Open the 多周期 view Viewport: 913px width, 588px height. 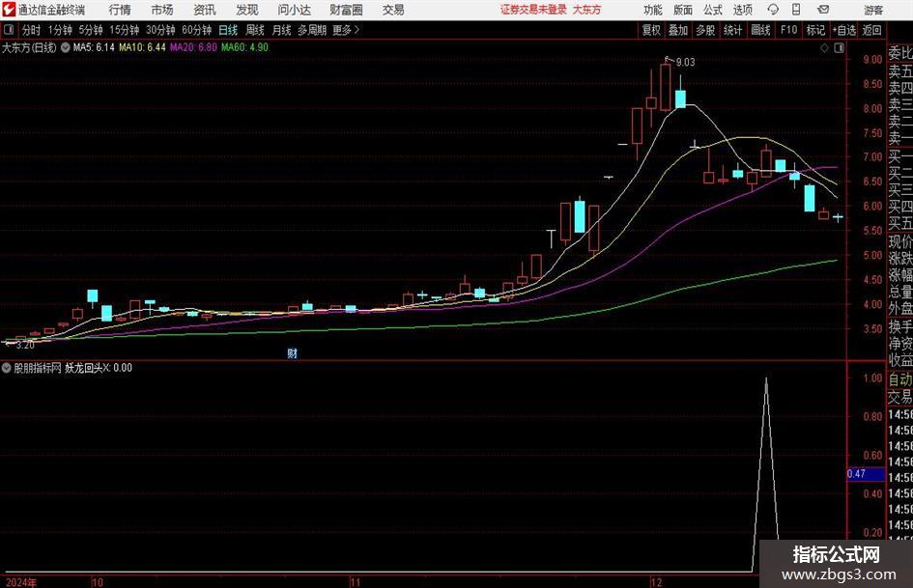coord(312,30)
